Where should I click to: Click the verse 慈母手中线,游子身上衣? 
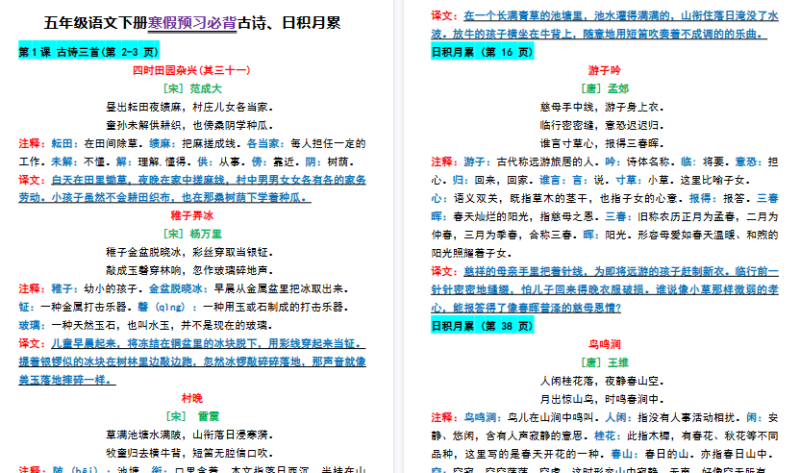point(602,107)
